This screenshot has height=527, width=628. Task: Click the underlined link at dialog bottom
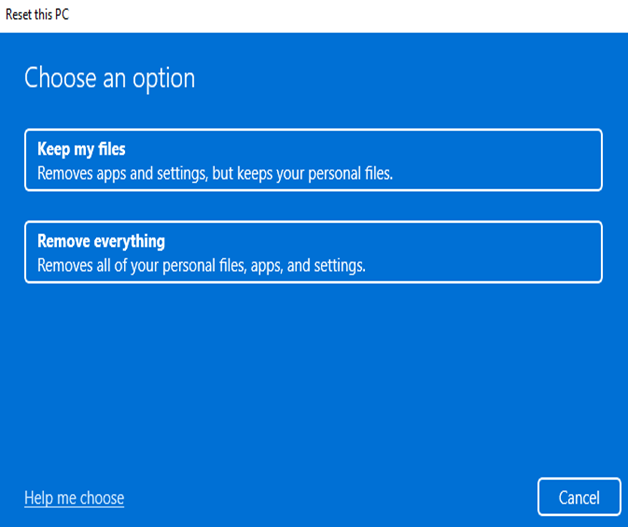[x=74, y=498]
